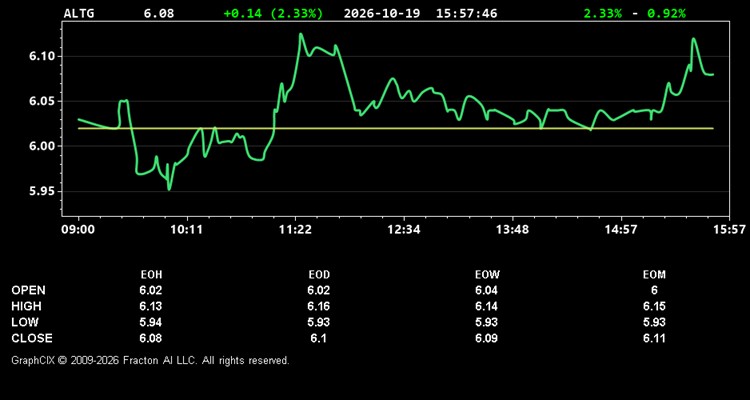Select the EOD column header
This screenshot has width=750, height=400.
(319, 275)
